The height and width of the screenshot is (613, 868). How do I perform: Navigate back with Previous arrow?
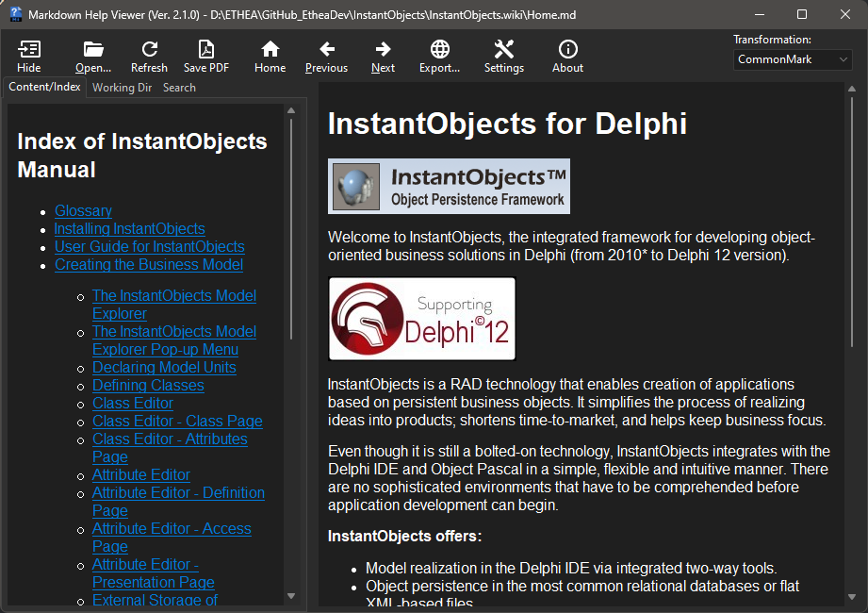(327, 49)
